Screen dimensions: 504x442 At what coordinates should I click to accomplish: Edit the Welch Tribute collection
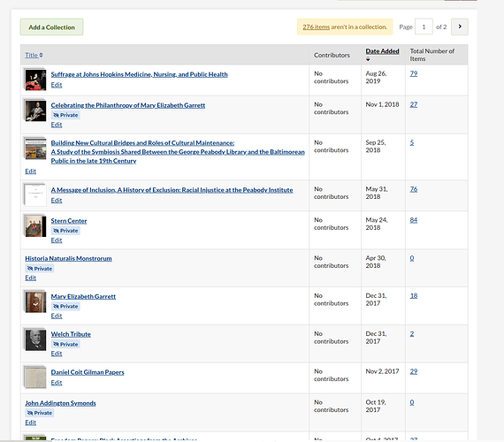57,354
